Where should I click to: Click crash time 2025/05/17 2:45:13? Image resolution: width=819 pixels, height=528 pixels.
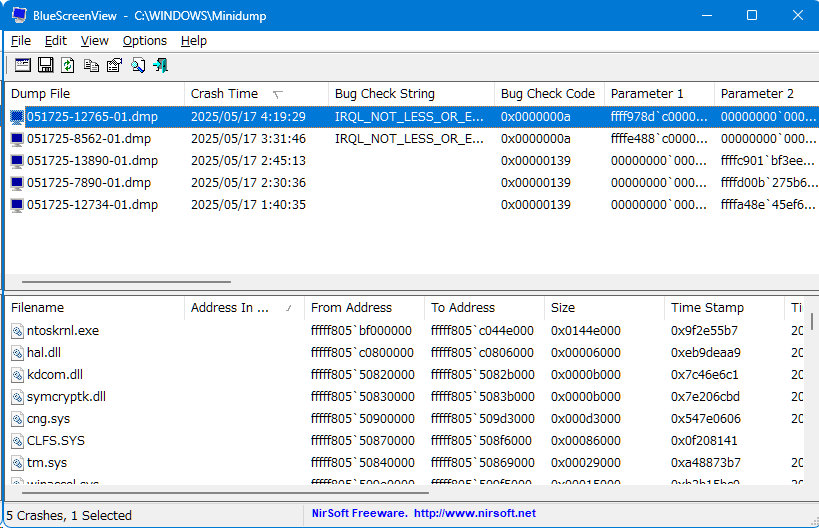tap(248, 161)
